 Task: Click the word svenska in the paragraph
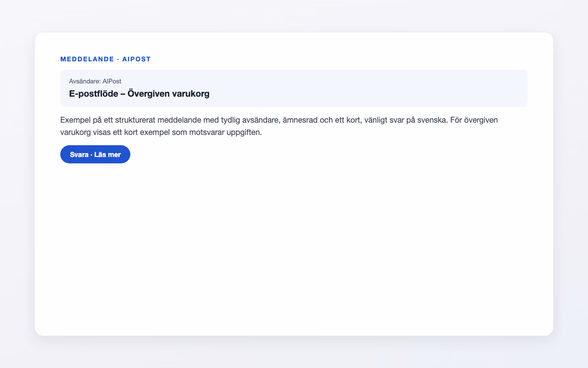pyautogui.click(x=430, y=120)
